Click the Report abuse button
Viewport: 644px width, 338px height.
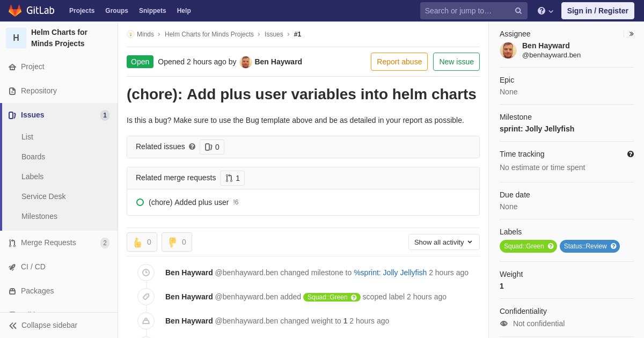click(x=399, y=62)
